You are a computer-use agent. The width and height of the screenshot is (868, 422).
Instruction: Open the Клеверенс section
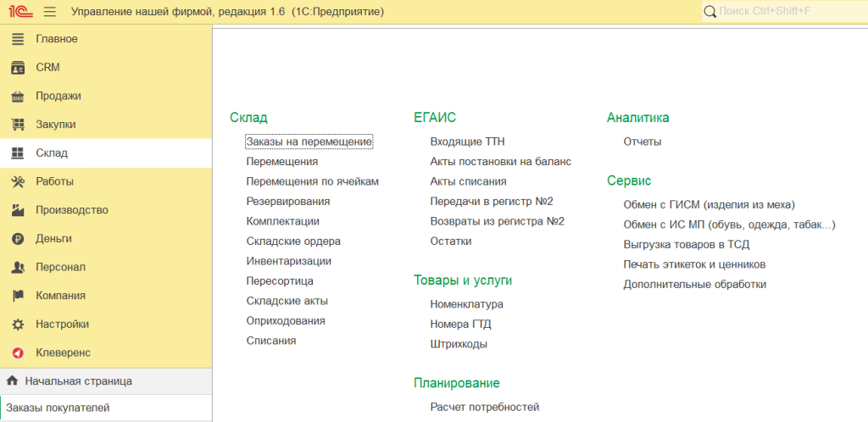coord(106,353)
